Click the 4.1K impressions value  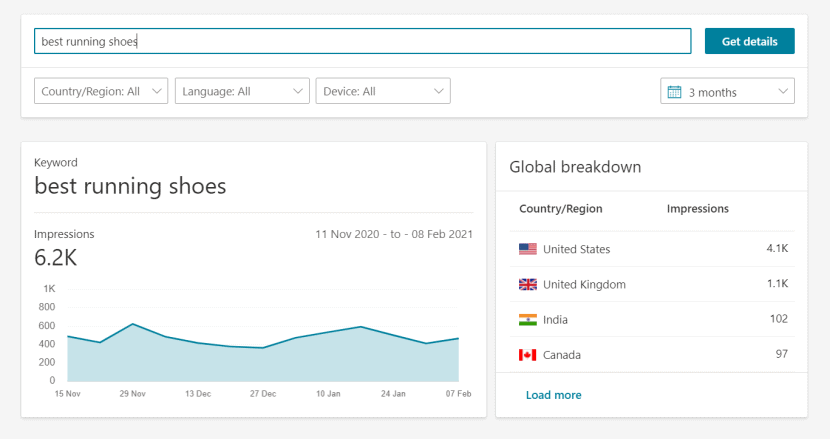tap(777, 248)
